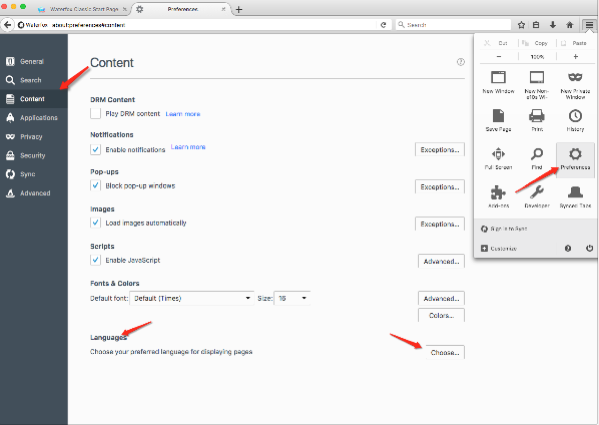The image size is (599, 425).
Task: Click into the Search toolbar field
Action: point(453,25)
